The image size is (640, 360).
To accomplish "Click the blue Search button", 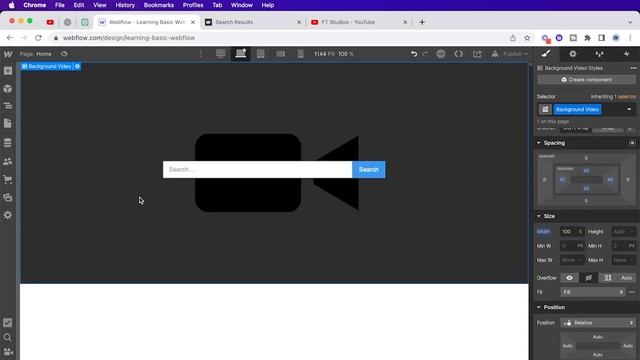I will click(369, 169).
